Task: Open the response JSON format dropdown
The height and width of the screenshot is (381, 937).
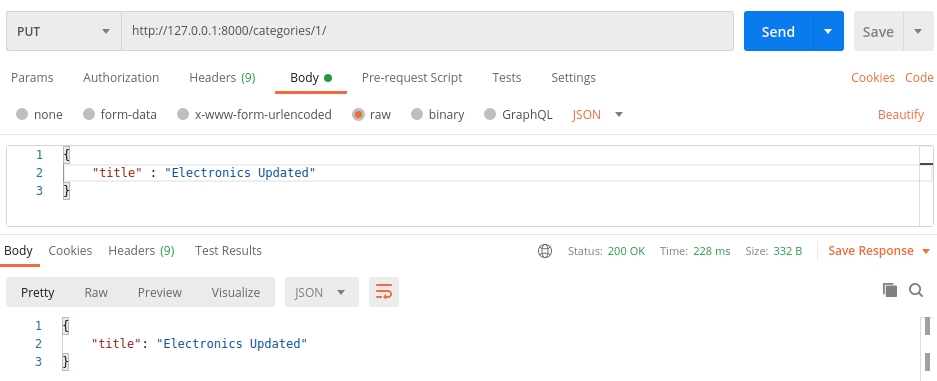Action: (321, 292)
